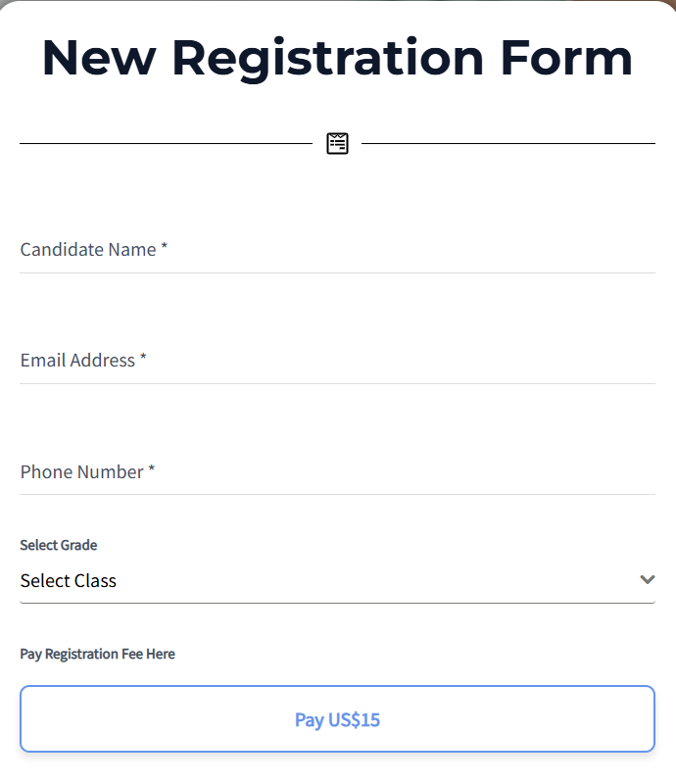Image resolution: width=676 pixels, height=784 pixels.
Task: Click the Select Grade label
Action: (59, 545)
